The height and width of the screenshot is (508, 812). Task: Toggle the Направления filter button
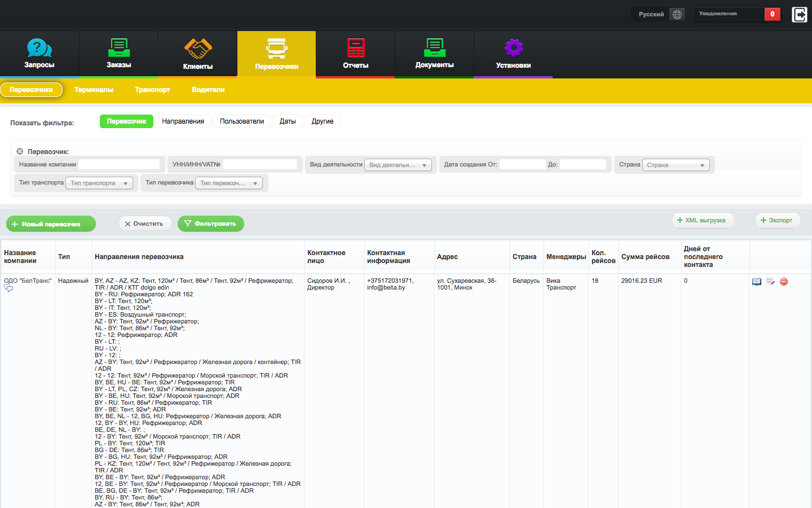click(x=183, y=121)
